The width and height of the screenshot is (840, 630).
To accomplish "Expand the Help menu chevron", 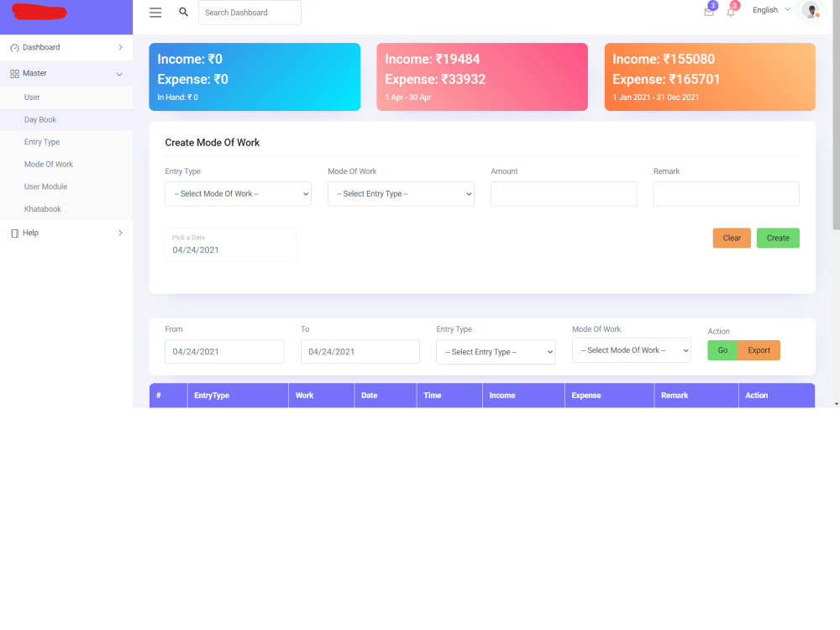I will pos(120,233).
